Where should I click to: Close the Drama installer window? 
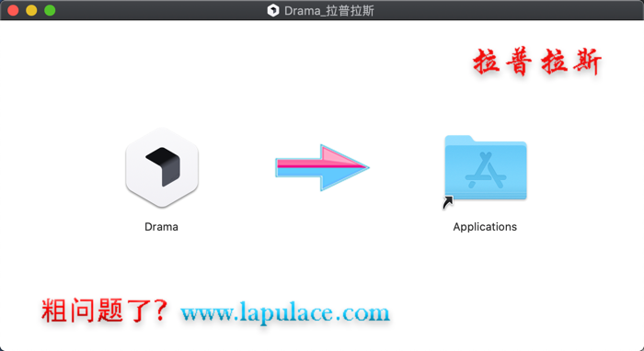click(13, 10)
